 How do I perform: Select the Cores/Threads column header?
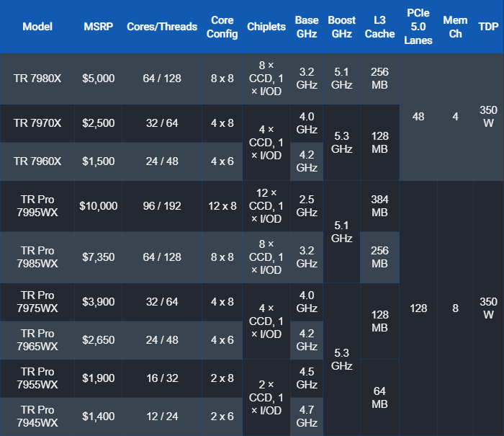pos(161,27)
